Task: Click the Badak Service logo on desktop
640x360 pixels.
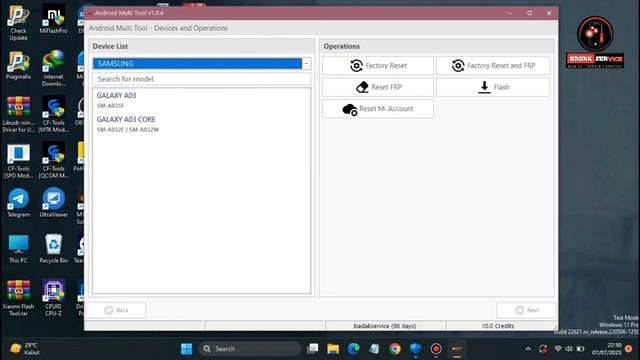Action: pyautogui.click(x=595, y=42)
